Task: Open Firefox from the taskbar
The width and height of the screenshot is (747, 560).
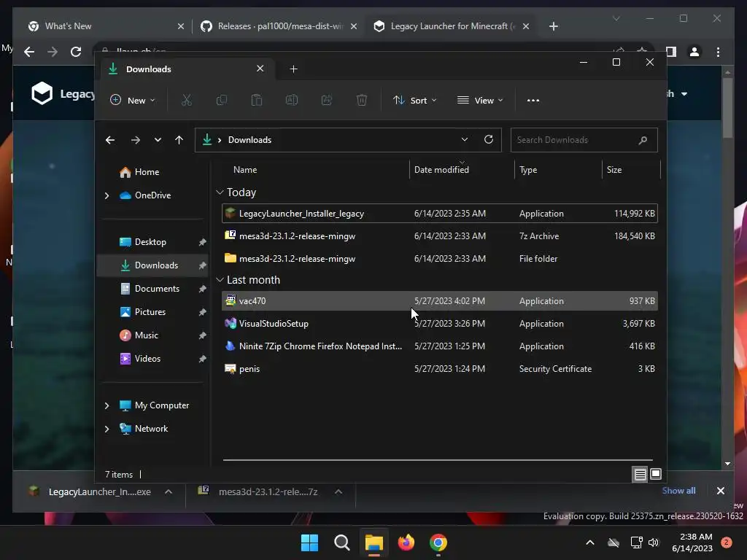Action: [406, 542]
